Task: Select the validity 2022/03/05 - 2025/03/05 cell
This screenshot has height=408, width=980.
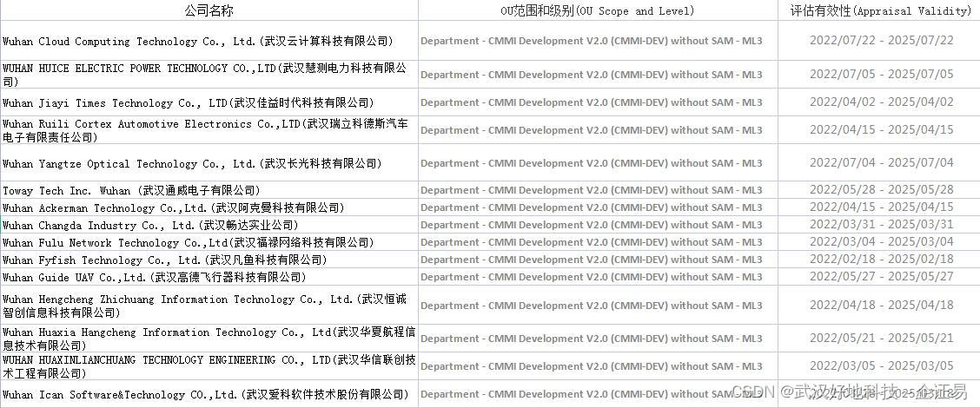Action: click(879, 366)
